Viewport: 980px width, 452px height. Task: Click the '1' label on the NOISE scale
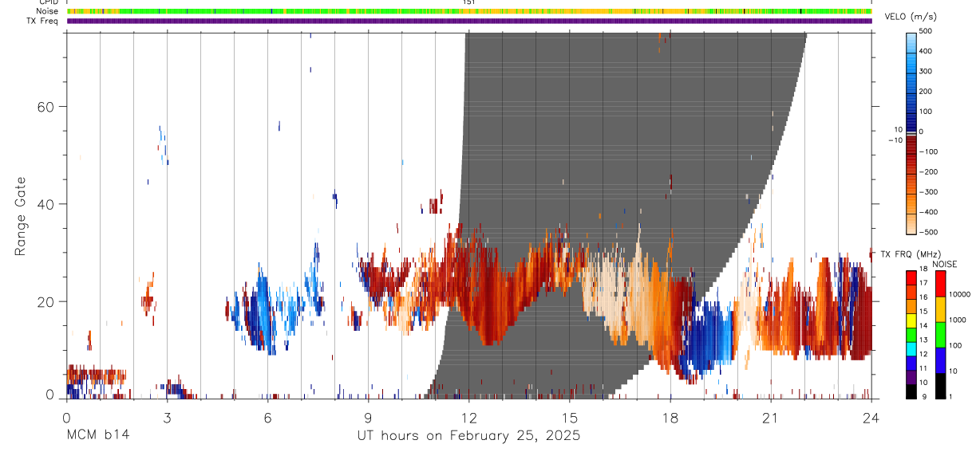[951, 396]
